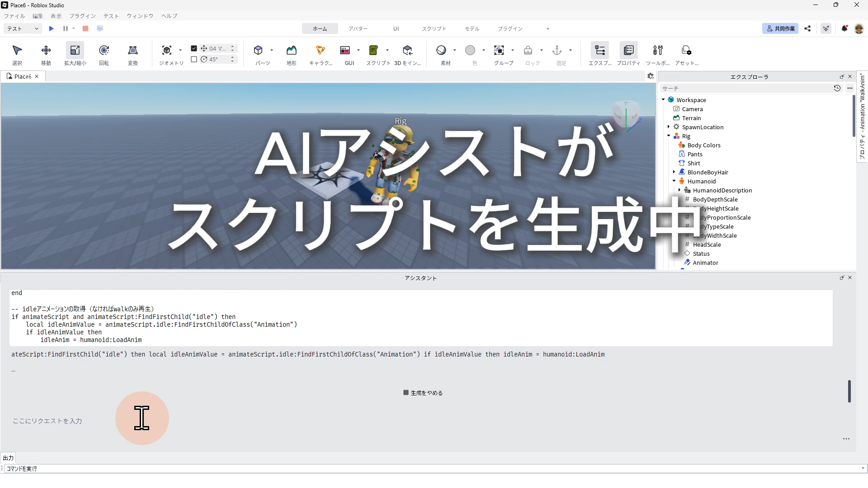
Task: Open the Toolbox (ツールボ) panel icon
Action: coord(657,51)
